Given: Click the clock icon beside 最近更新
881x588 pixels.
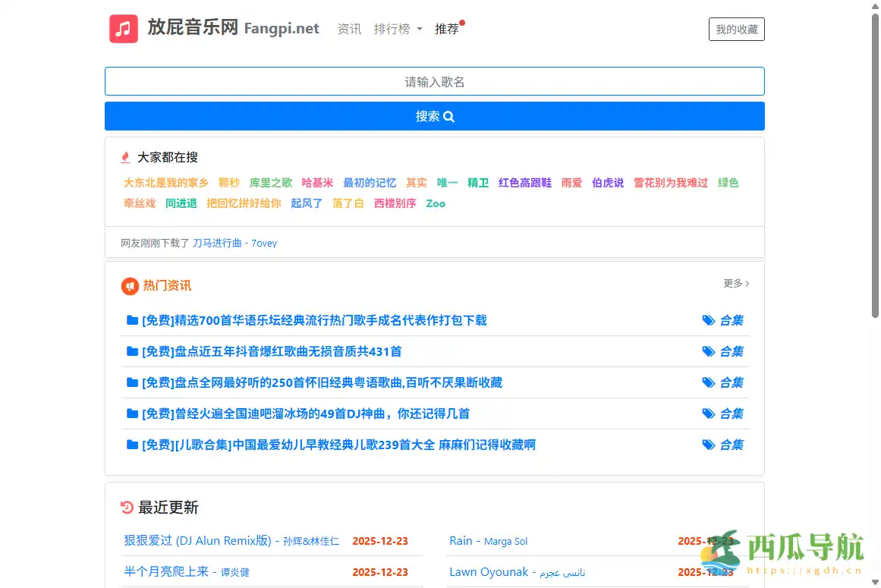Looking at the screenshot, I should tap(127, 507).
